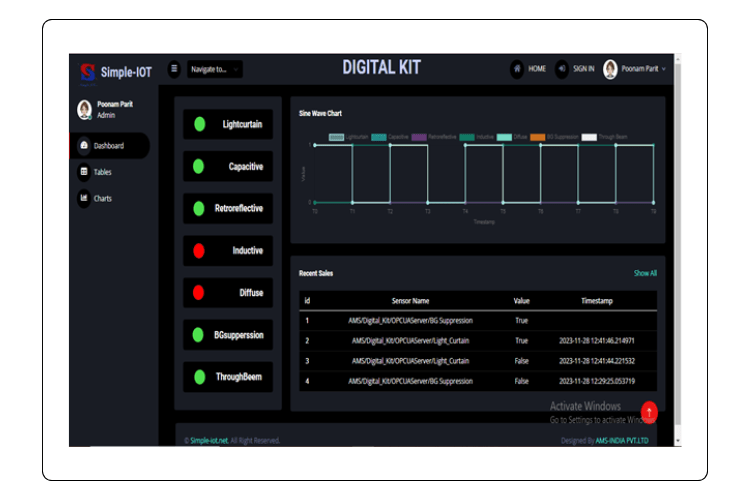Image resolution: width=750 pixels, height=500 pixels.
Task: Select the ThroughBeem sensor label
Action: click(x=239, y=377)
